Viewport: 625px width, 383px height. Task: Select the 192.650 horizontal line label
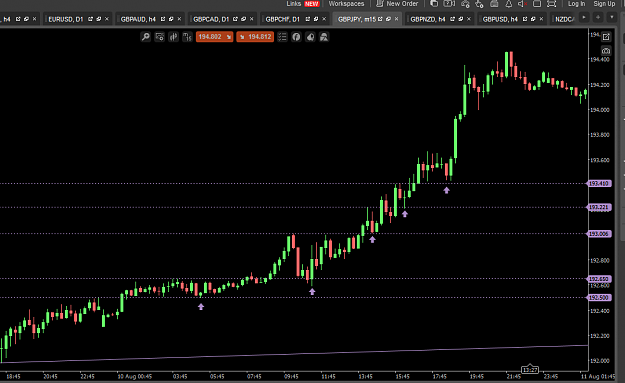(x=599, y=279)
